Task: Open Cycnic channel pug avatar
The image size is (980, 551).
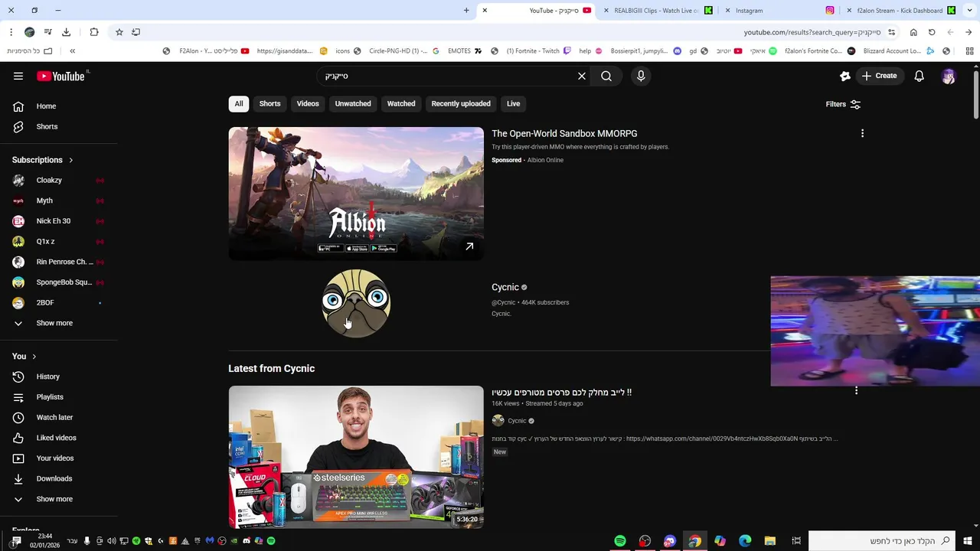Action: [356, 303]
